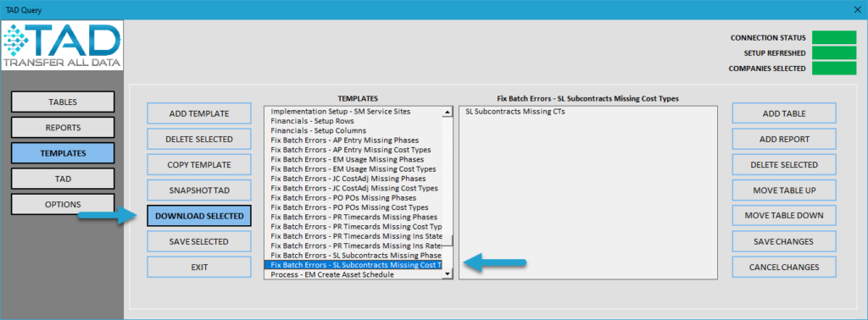Viewport: 868px width, 320px height.
Task: Click the SAVE SELECTED button
Action: (199, 241)
